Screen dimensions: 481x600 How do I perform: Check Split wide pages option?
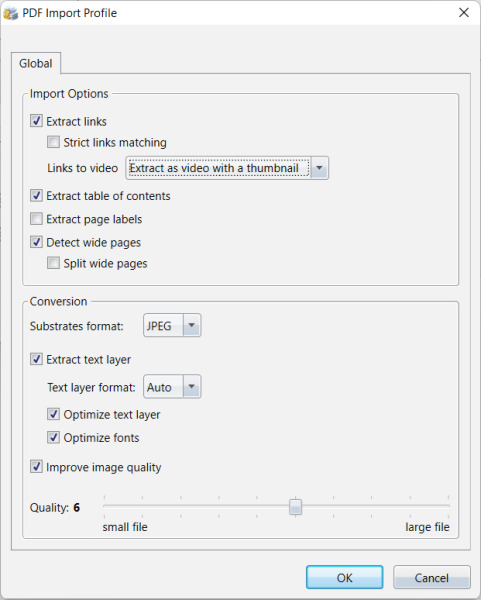click(53, 263)
